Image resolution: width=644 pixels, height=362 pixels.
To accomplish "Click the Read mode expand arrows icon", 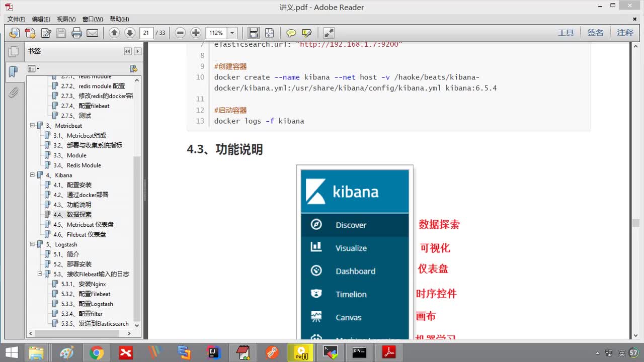I will point(329,33).
